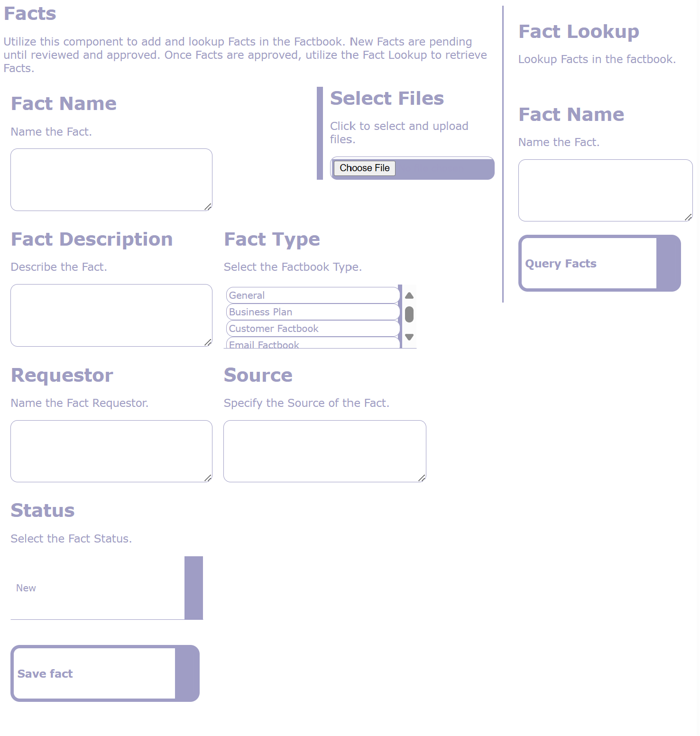Focus the Fact Lookup Fact Name field

tap(605, 190)
